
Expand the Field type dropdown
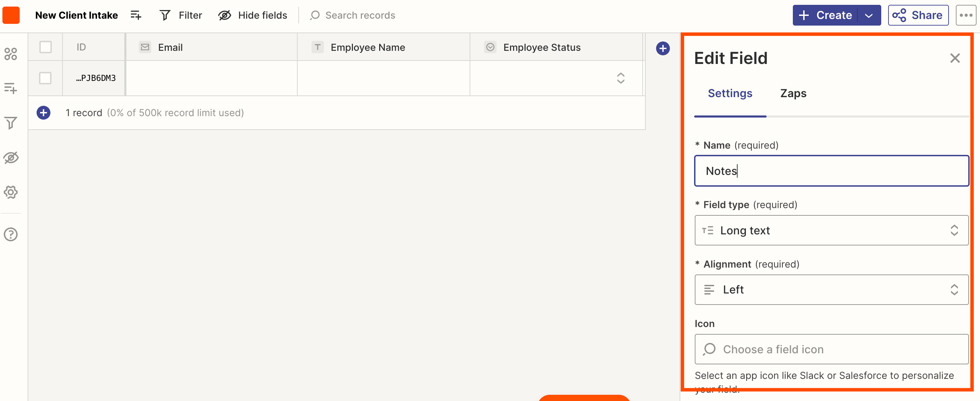pos(831,230)
